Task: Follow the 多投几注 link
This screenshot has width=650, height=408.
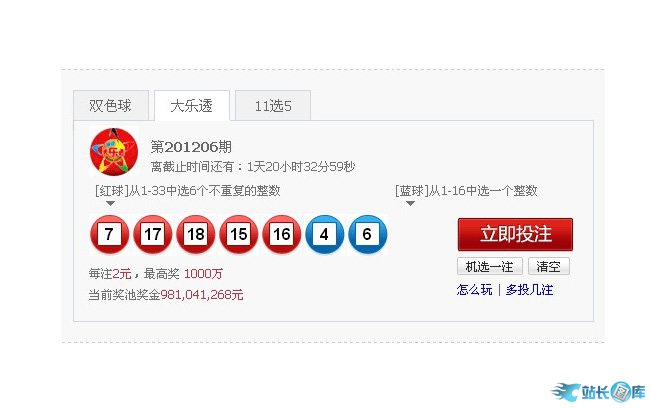Action: pyautogui.click(x=529, y=289)
